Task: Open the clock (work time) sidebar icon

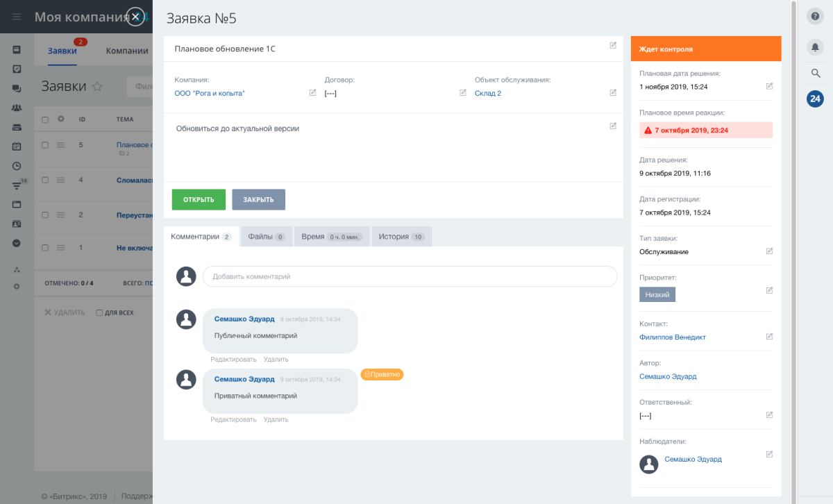Action: click(x=17, y=166)
